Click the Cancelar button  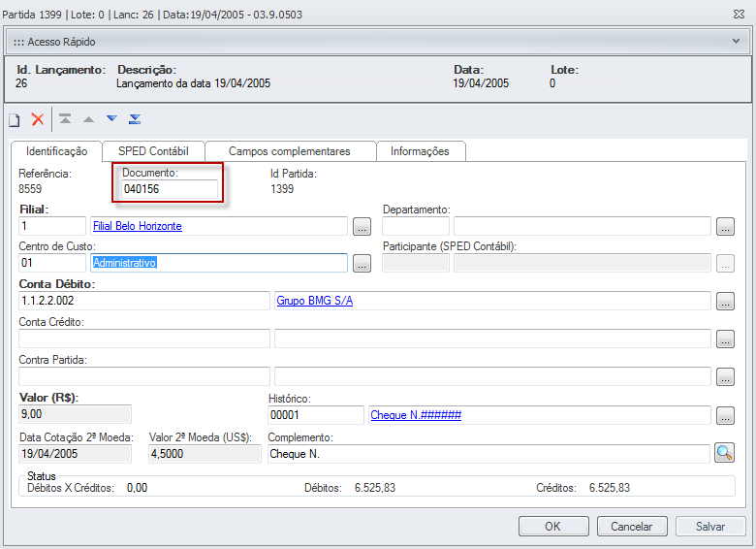click(x=632, y=527)
